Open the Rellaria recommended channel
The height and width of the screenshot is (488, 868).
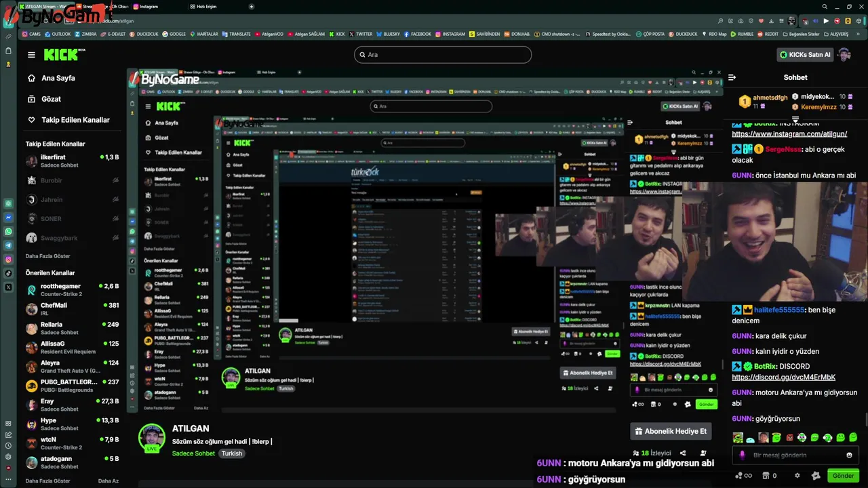coord(72,328)
